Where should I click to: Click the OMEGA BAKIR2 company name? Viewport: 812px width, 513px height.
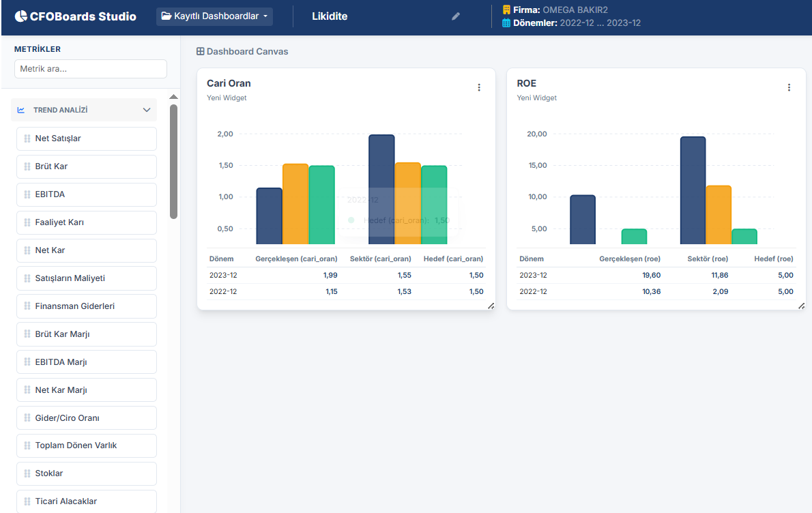575,10
